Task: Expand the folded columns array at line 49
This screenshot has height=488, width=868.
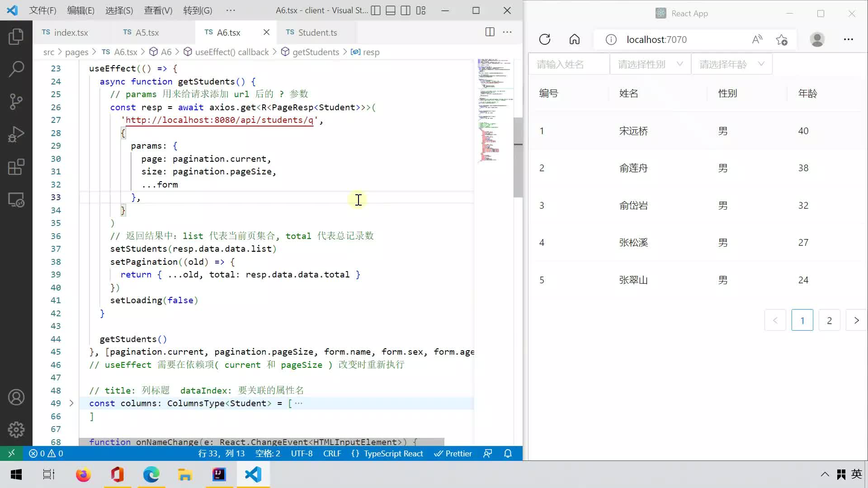Action: pyautogui.click(x=71, y=403)
